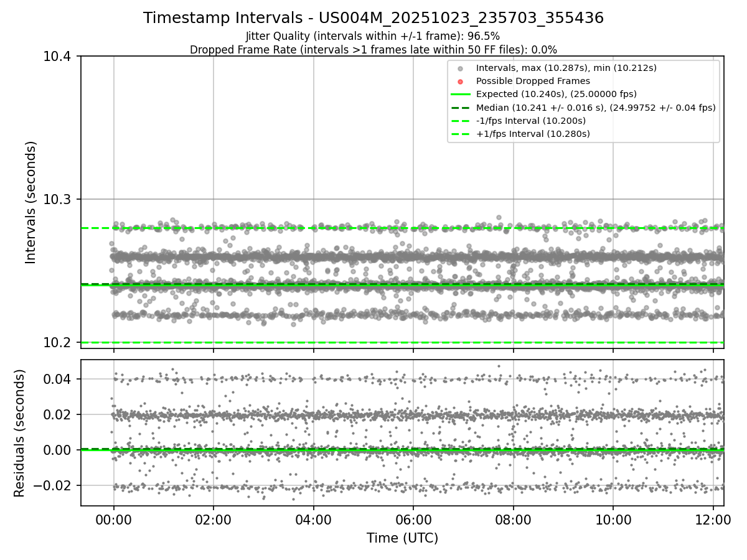This screenshot has height=560, width=747.
Task: Click legend entry '-1/fps Interval (10.200s)'
Action: tap(531, 121)
